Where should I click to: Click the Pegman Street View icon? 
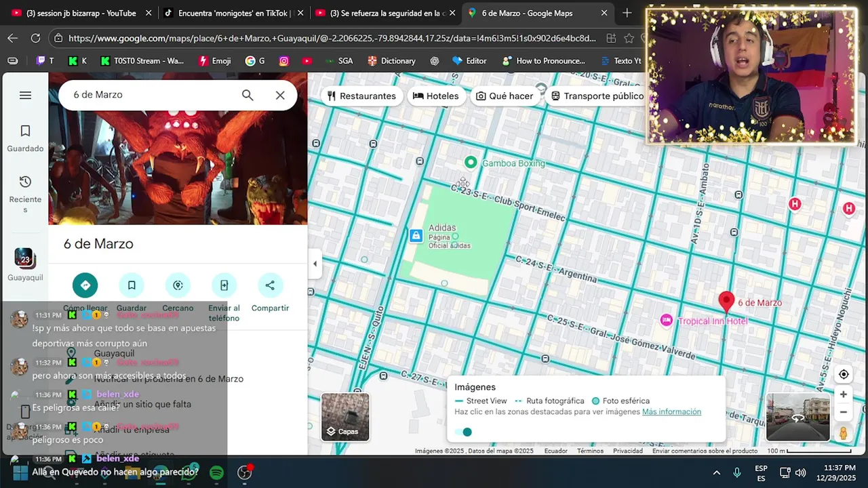[844, 433]
